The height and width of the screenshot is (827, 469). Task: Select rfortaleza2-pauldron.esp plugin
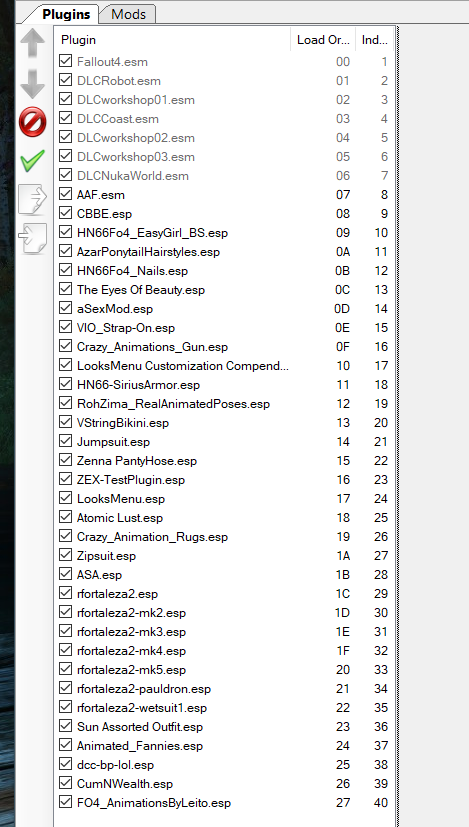pyautogui.click(x=143, y=688)
